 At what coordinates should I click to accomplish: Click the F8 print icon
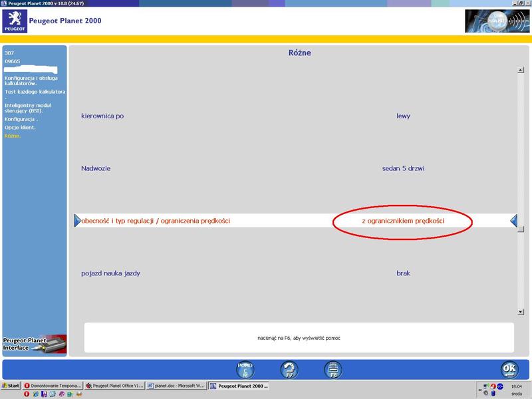pyautogui.click(x=332, y=369)
